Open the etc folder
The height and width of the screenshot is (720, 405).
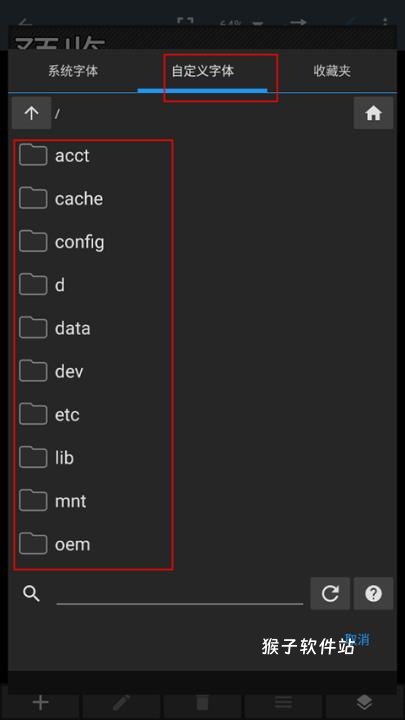pos(93,414)
